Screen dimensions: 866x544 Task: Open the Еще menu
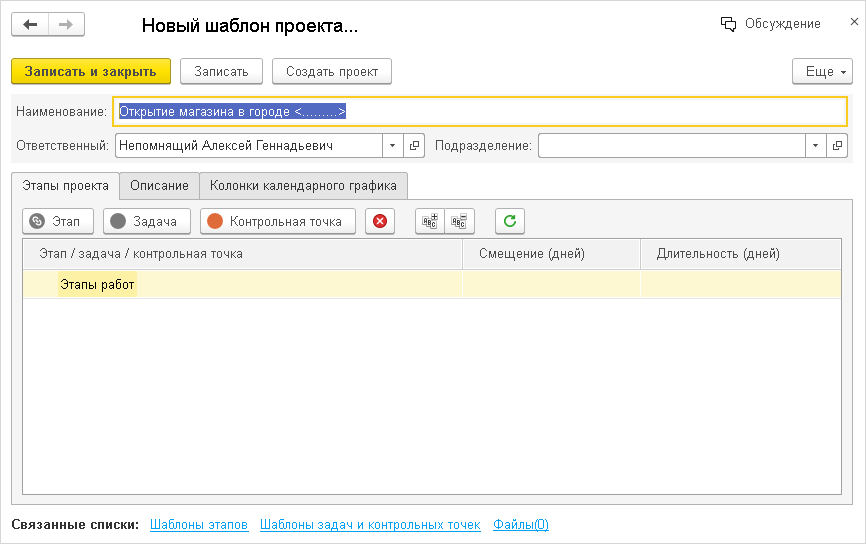pyautogui.click(x=822, y=72)
